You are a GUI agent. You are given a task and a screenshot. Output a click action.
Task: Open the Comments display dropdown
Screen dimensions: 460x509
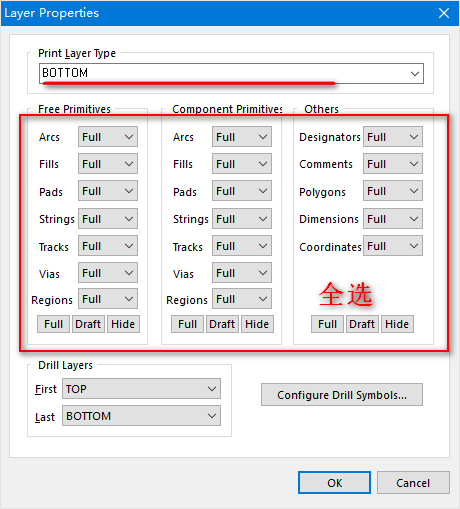[x=393, y=164]
